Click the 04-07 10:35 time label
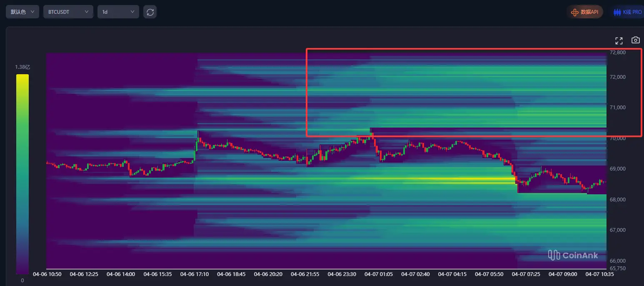644x286 pixels. [x=600, y=274]
